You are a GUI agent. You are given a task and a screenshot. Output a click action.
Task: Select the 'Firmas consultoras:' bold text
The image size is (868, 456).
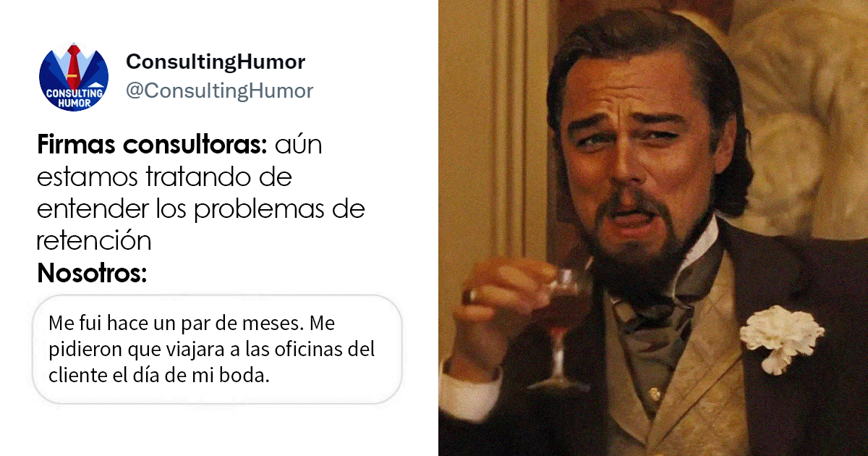click(152, 145)
